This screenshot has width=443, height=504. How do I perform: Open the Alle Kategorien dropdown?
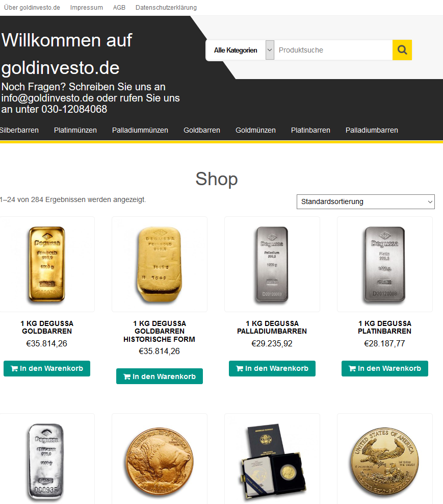240,50
